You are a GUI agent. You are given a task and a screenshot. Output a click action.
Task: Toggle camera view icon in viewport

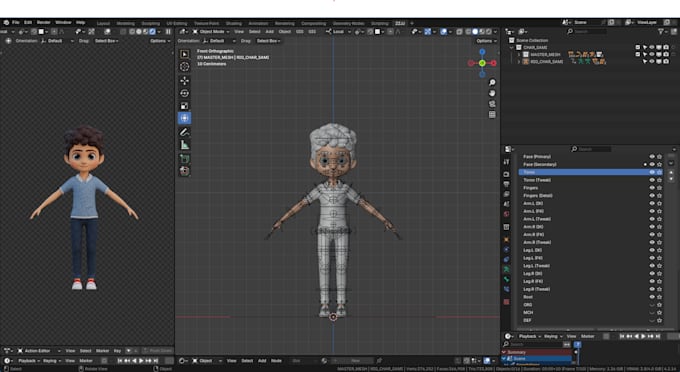tap(492, 104)
